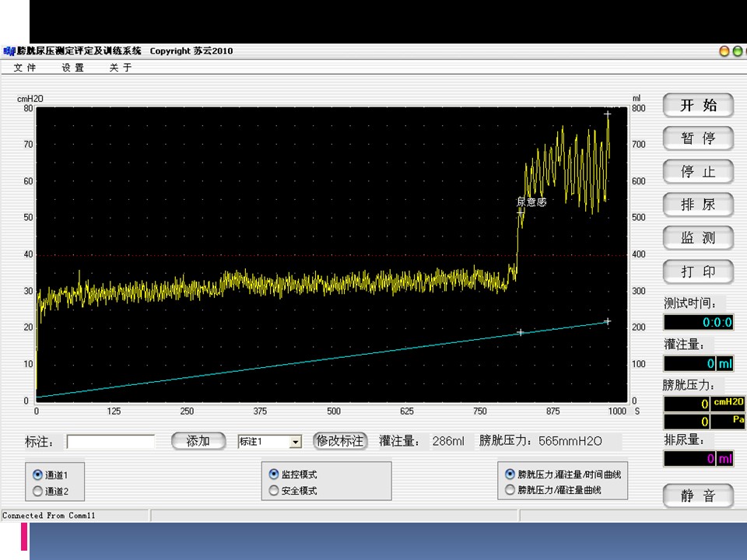The height and width of the screenshot is (560, 747).
Task: Click the end cross marker on pressure curve
Action: pos(608,114)
